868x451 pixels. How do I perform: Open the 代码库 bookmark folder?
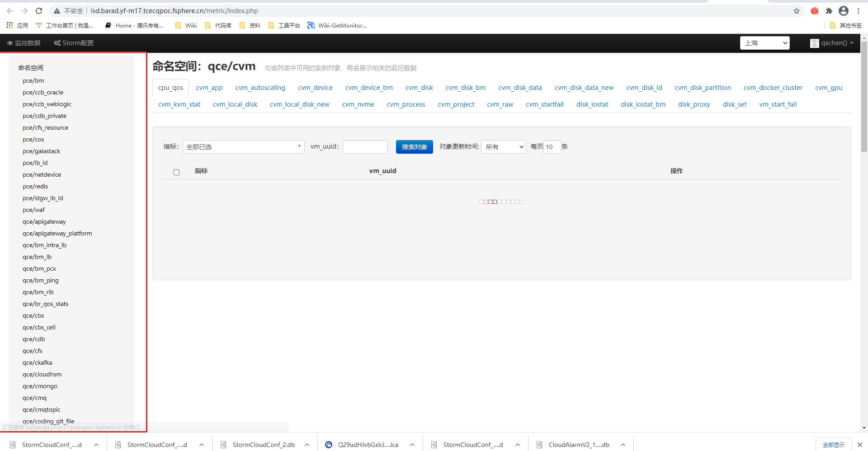tap(218, 25)
